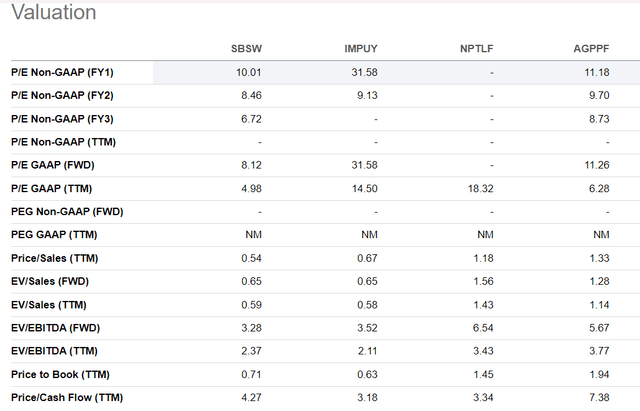640x411 pixels.
Task: Click IMPUY EV/EBITDA FWD value 3.52
Action: [367, 328]
